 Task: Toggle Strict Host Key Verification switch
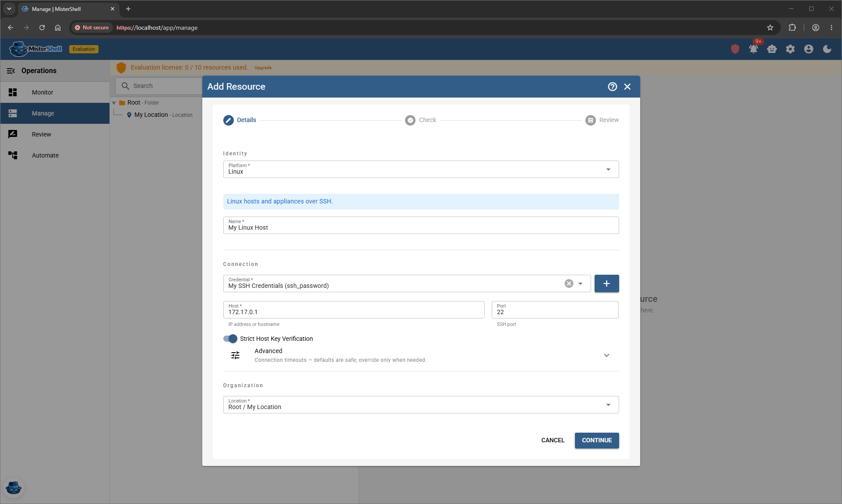point(230,339)
